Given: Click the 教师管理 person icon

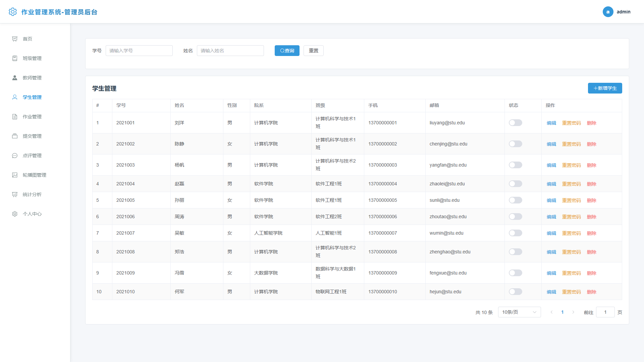Looking at the screenshot, I should tap(15, 78).
